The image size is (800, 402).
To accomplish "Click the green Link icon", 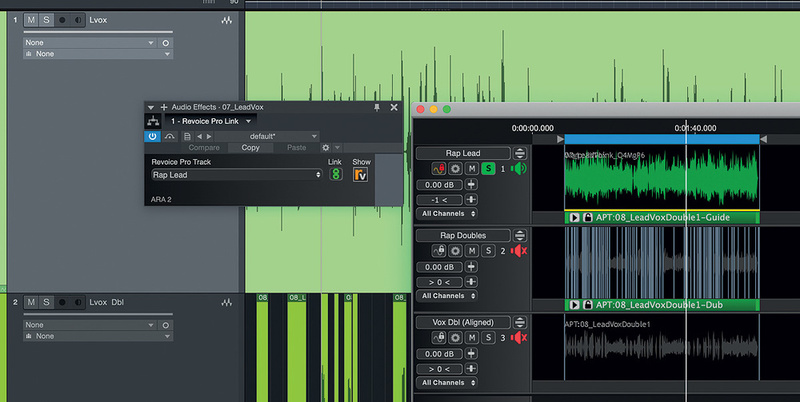I will point(336,175).
